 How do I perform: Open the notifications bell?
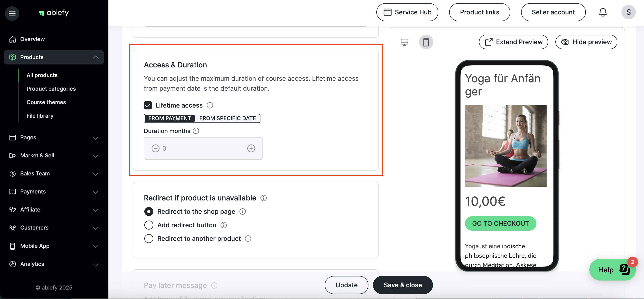coord(603,12)
